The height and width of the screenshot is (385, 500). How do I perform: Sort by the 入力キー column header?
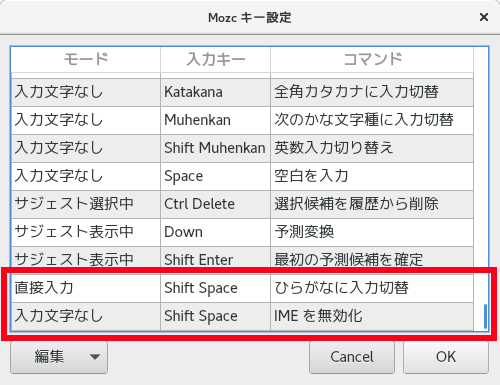[215, 60]
